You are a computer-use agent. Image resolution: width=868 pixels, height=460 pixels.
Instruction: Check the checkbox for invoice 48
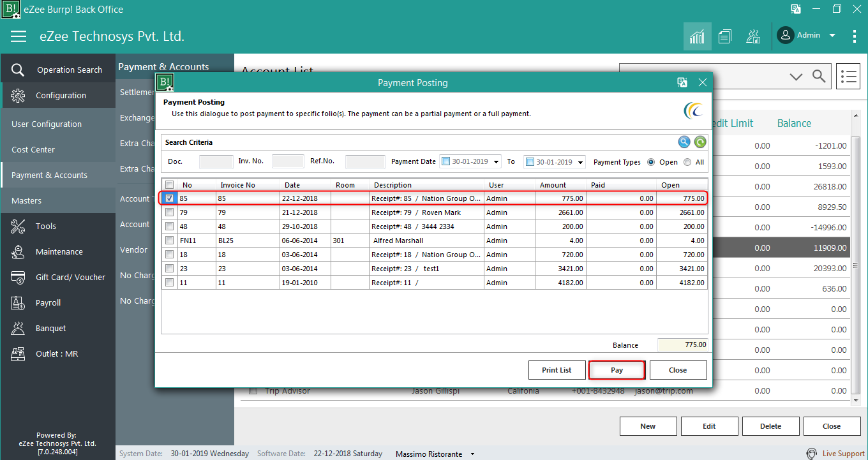point(169,226)
